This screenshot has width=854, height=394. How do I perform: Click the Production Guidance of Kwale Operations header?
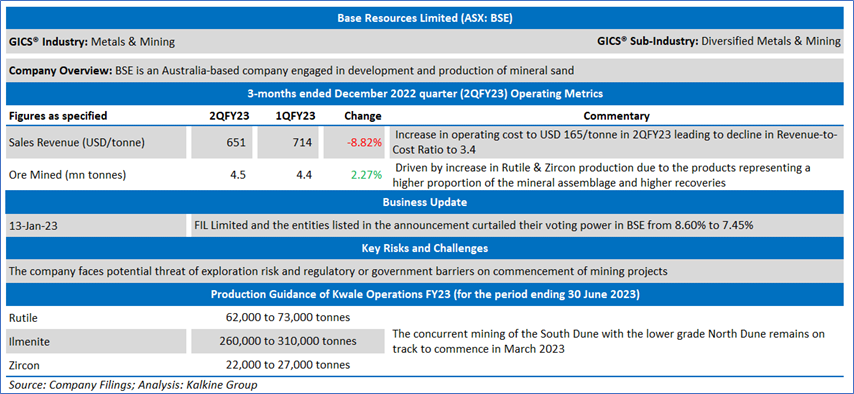(425, 295)
